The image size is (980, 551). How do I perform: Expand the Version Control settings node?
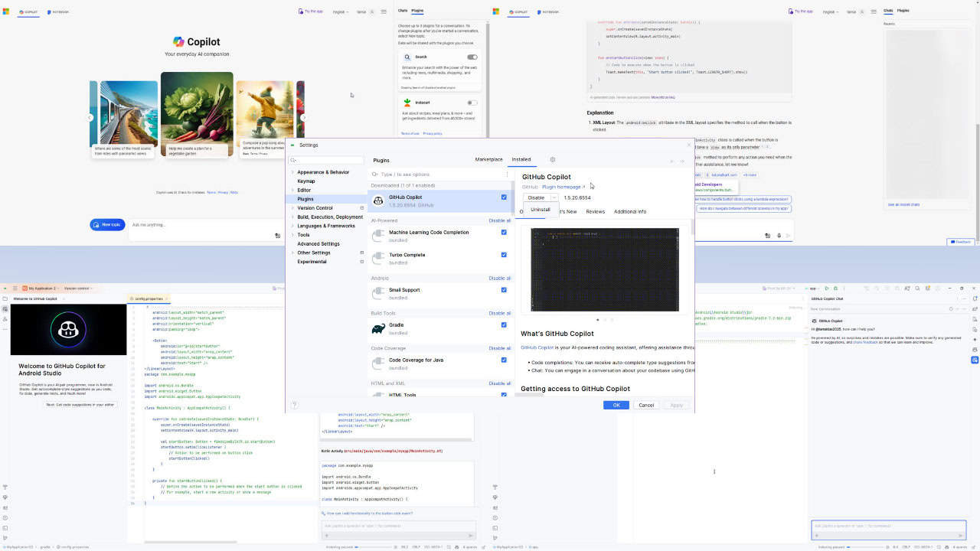pos(292,208)
